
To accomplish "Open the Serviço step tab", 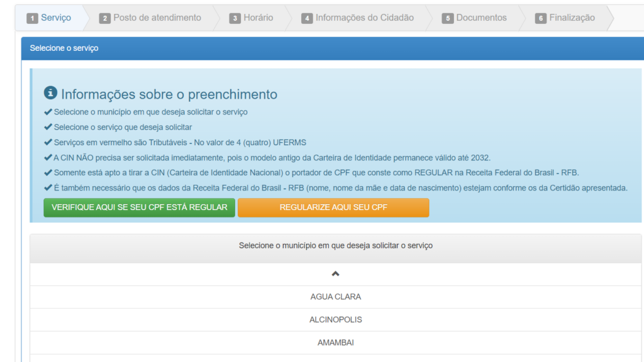I will 49,18.
